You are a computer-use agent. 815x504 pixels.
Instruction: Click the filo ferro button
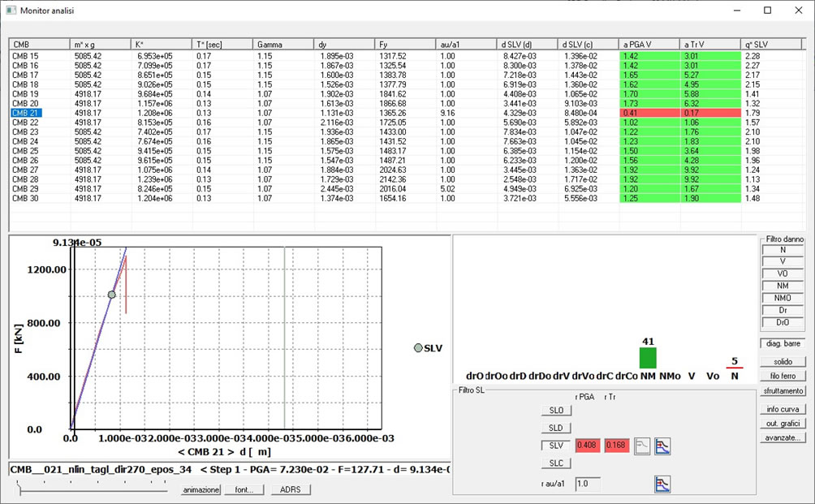783,376
